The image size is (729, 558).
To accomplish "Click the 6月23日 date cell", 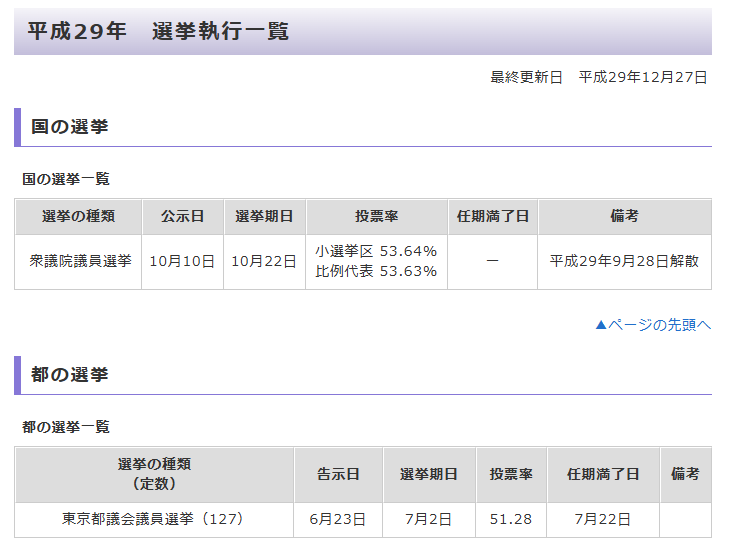I will coord(338,519).
